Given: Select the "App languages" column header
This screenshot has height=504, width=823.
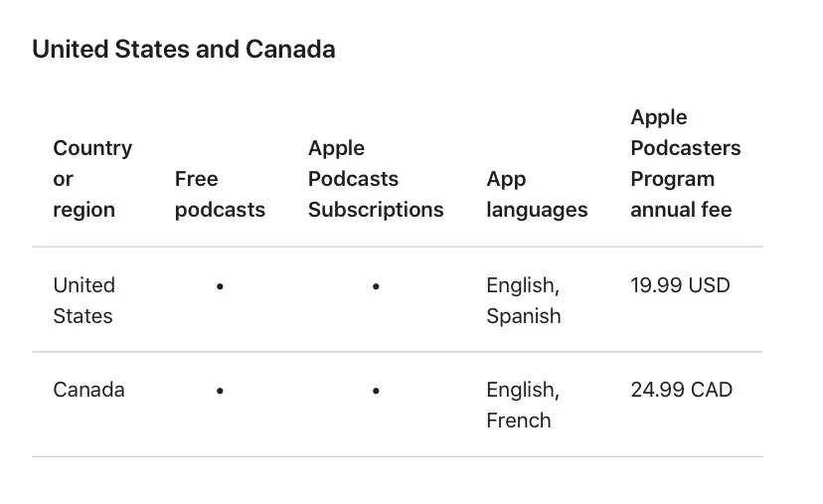Looking at the screenshot, I should click(x=537, y=194).
